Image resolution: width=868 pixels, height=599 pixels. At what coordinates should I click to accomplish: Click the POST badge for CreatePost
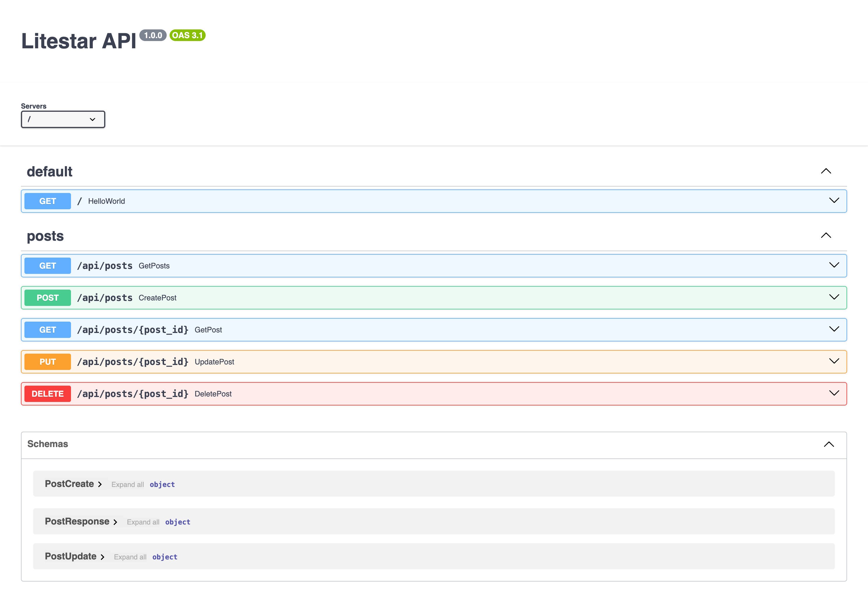tap(48, 298)
